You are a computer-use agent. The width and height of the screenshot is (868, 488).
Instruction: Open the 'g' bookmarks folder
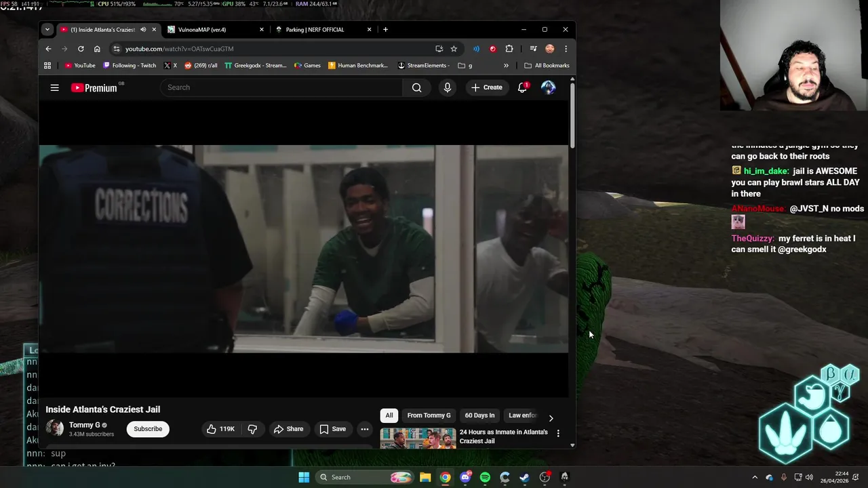click(x=465, y=66)
